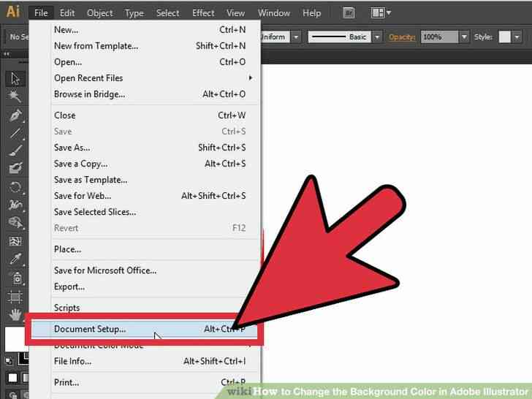
Task: Choose Close from File menu
Action: (x=145, y=115)
